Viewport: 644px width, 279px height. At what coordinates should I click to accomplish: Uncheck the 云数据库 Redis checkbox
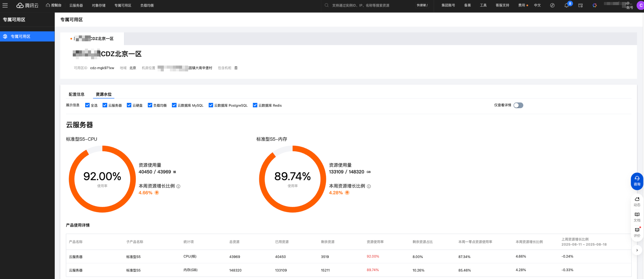point(255,105)
